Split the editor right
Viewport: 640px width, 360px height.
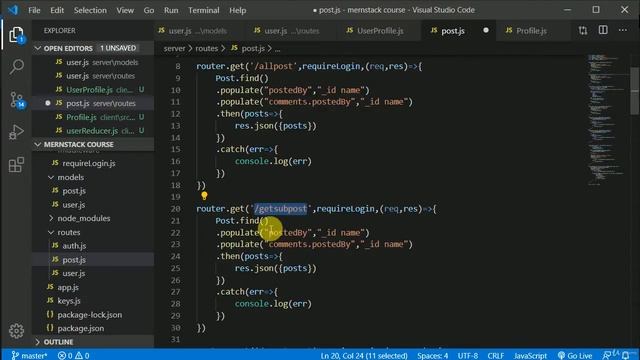tap(603, 31)
